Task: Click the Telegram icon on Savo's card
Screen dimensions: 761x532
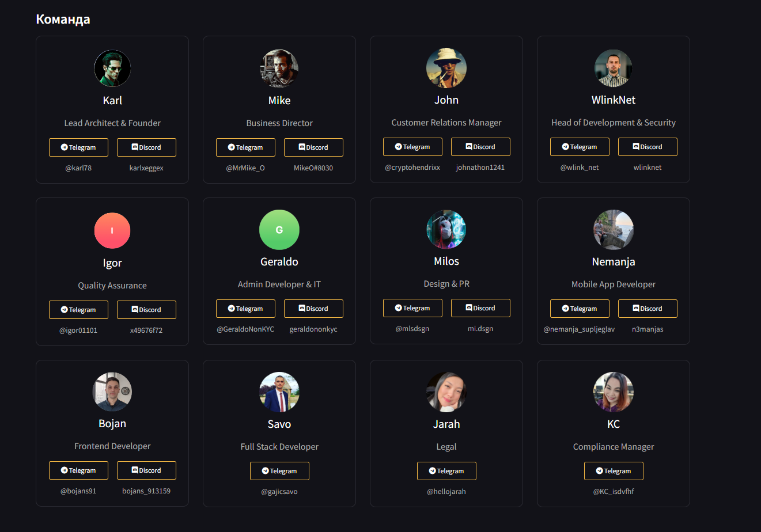Action: [x=266, y=471]
